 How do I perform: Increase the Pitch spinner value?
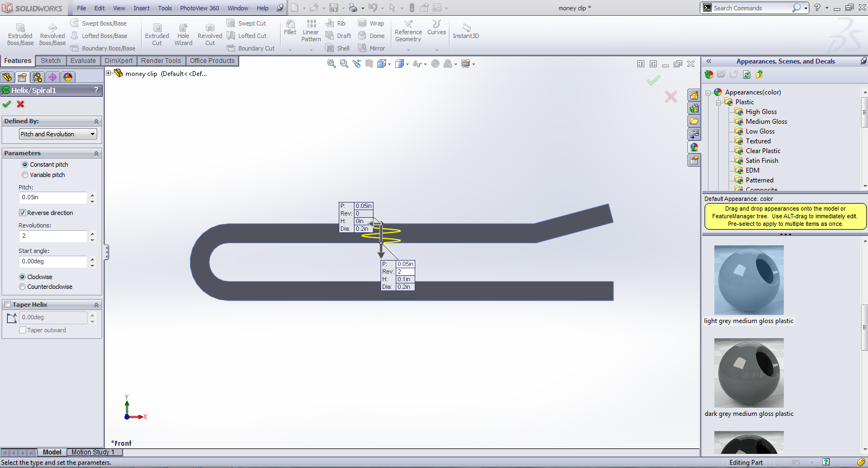92,195
